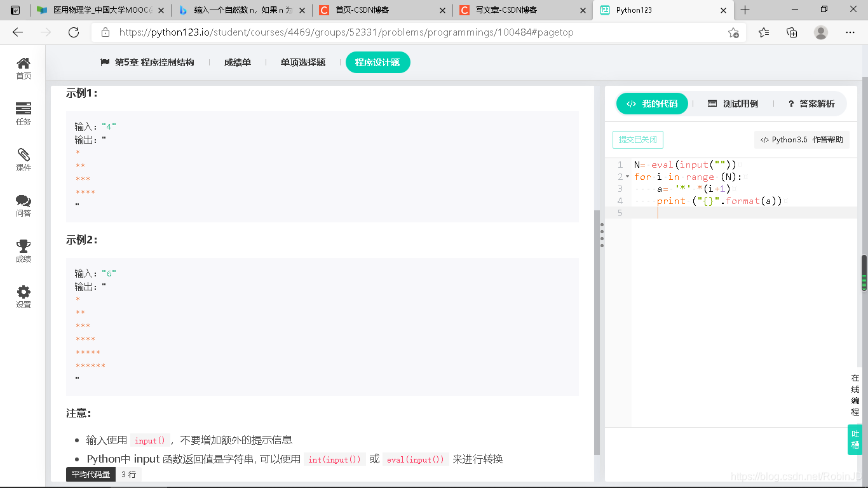Image resolution: width=868 pixels, height=488 pixels.
Task: Click the 提交已关闭 button
Action: [x=638, y=140]
